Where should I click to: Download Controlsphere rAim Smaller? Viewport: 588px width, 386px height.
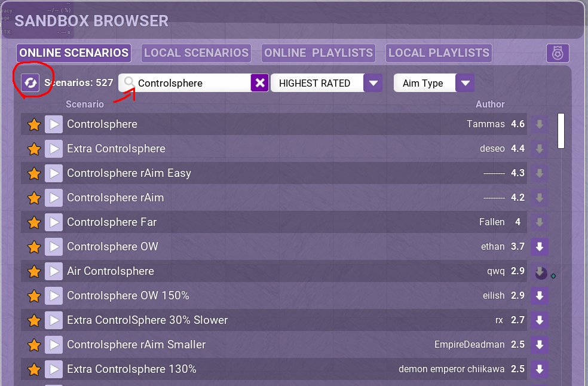(540, 345)
